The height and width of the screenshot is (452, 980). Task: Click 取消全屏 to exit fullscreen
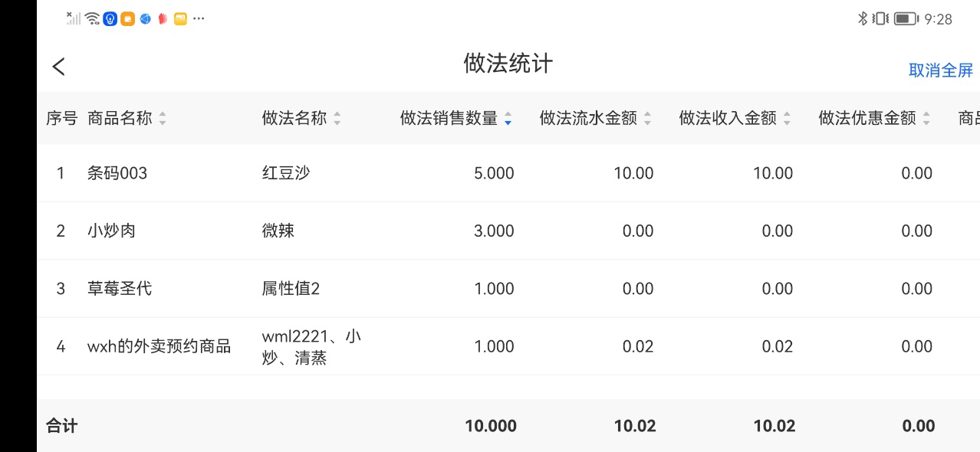(940, 70)
